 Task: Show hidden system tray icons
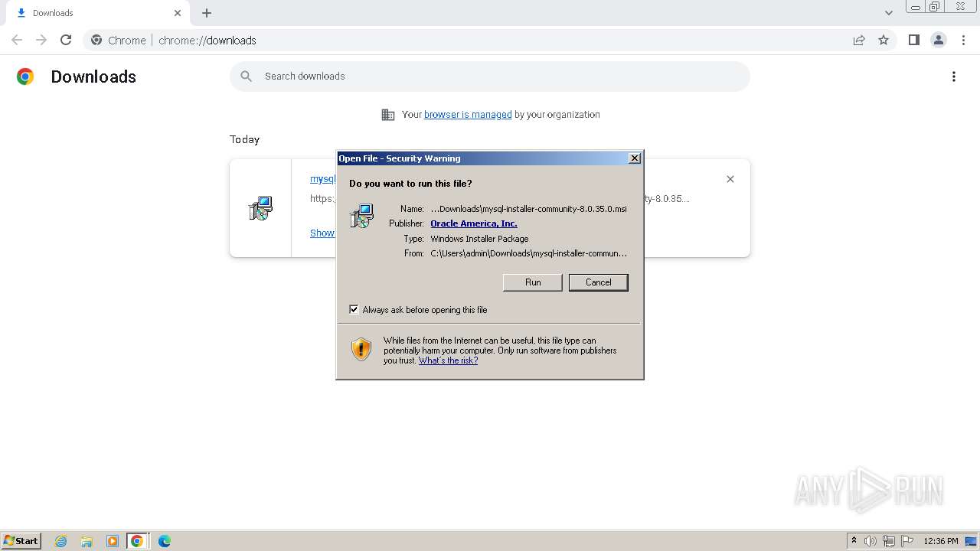pyautogui.click(x=854, y=541)
